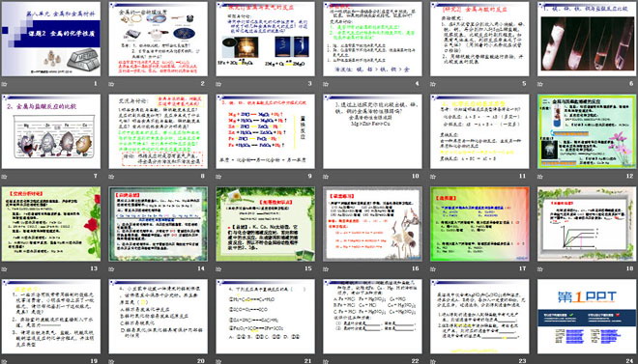The height and width of the screenshot is (364, 638).
Task: Select slide 23 thumbnail with fill-in blanks
Action: click(x=479, y=317)
